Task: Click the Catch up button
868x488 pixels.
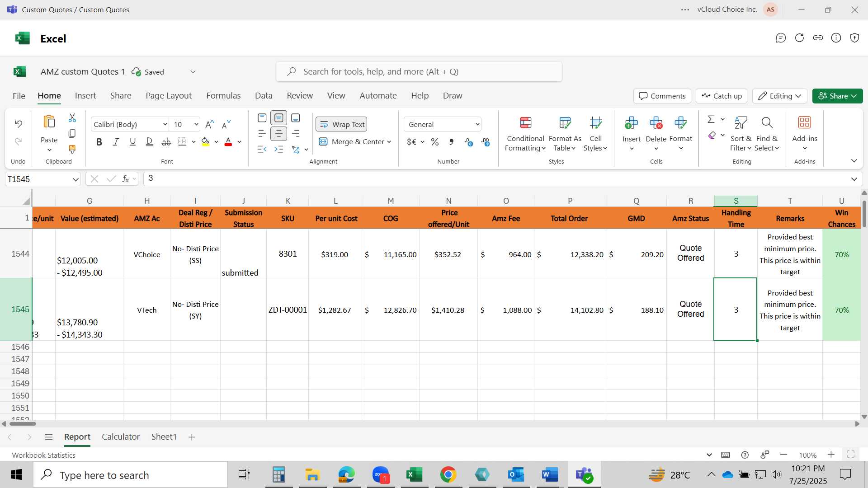Action: click(x=722, y=96)
